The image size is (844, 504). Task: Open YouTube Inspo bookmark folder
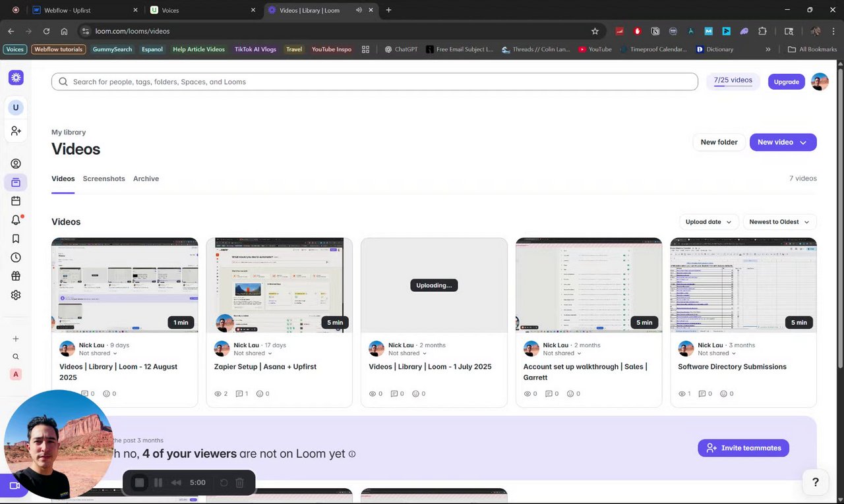tap(332, 49)
